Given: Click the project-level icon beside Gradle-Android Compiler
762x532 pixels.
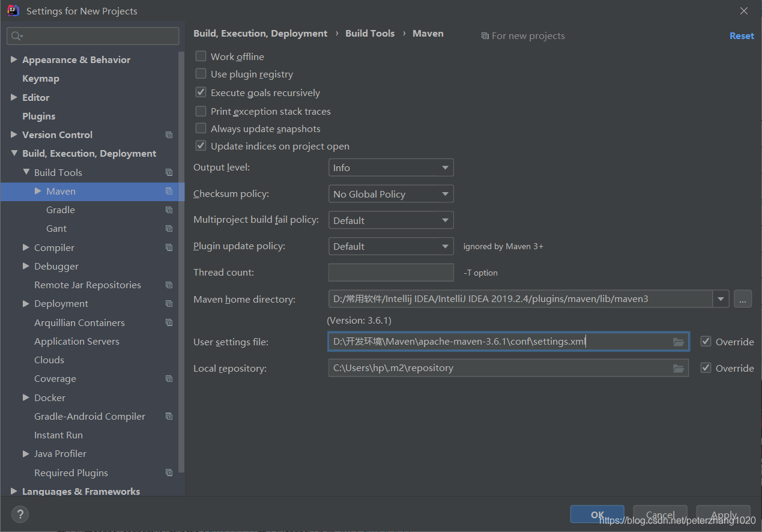Looking at the screenshot, I should [169, 416].
